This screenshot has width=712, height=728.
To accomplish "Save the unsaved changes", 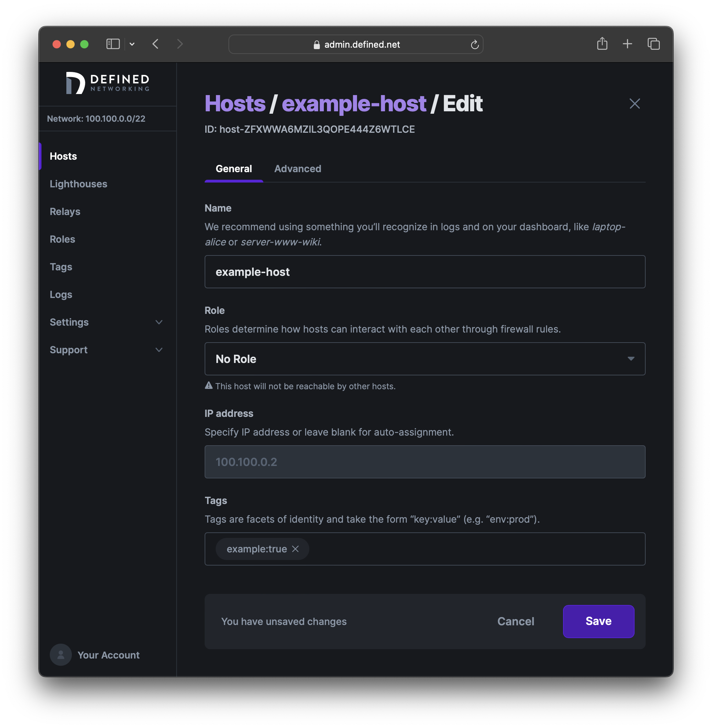I will (598, 621).
